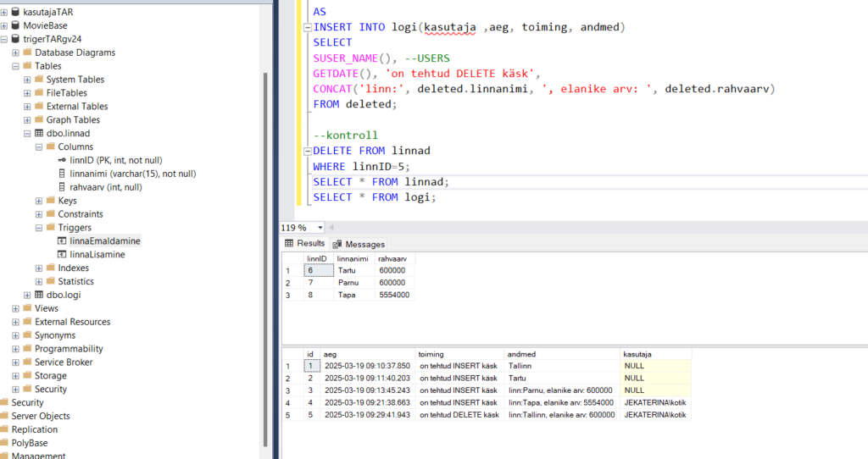This screenshot has width=868, height=459.
Task: Collapse the dbo.linnad table node
Action: 27,133
